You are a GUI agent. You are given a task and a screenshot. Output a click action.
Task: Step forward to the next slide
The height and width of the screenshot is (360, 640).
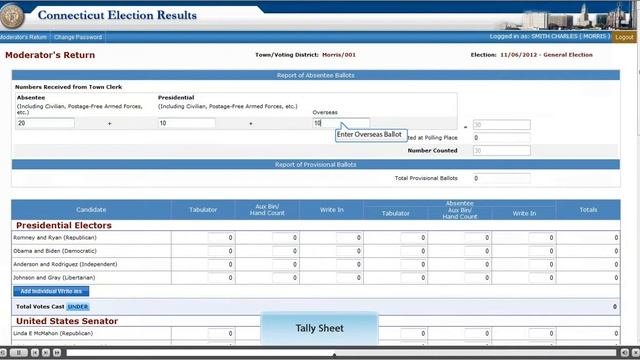pyautogui.click(x=46, y=353)
